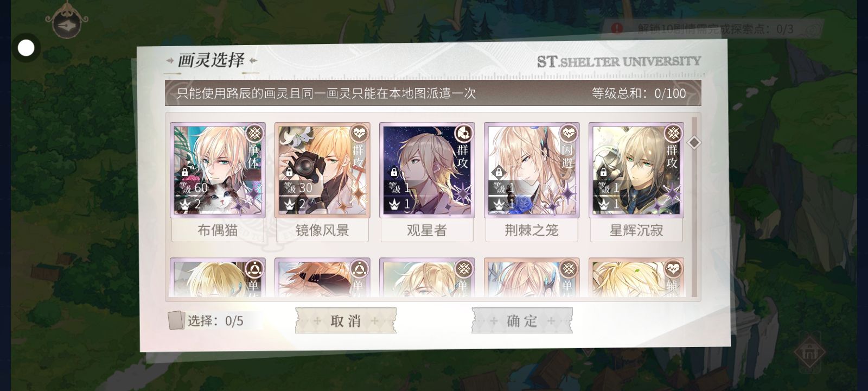Click the 确定 confirm button
The height and width of the screenshot is (391, 868).
[x=522, y=321]
